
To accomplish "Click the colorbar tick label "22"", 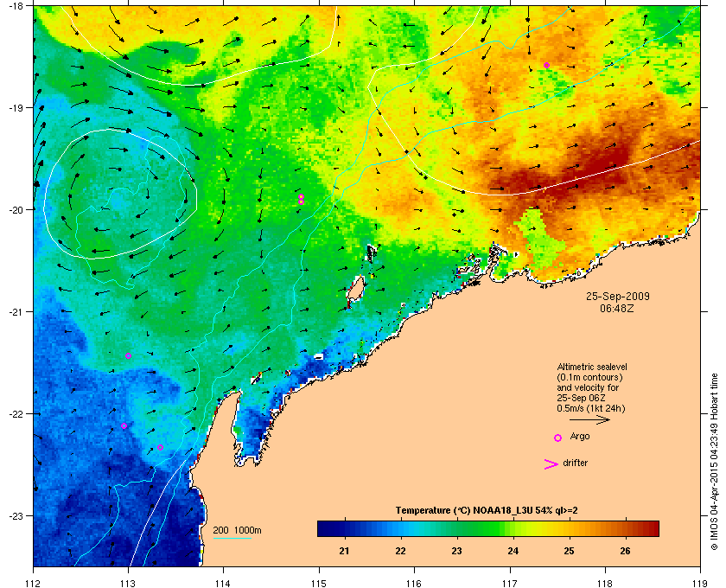I will 400,551.
